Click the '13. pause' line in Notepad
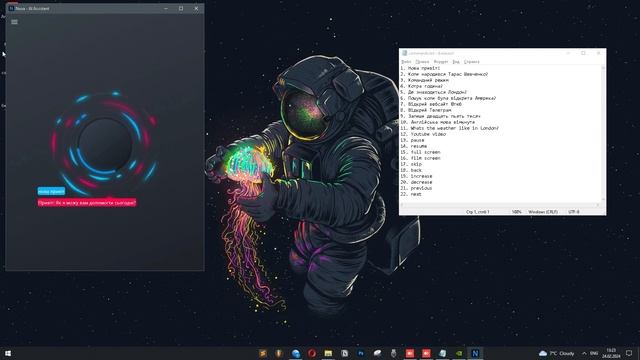The width and height of the screenshot is (640, 360). click(x=412, y=140)
